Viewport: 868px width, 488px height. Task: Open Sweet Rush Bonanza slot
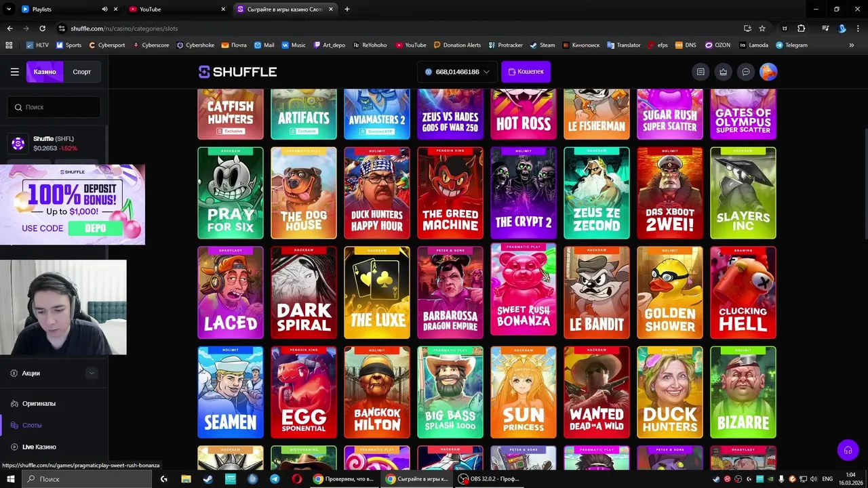pos(524,290)
